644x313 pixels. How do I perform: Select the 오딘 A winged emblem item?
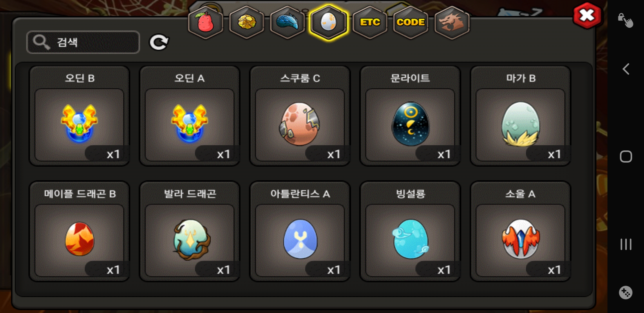pyautogui.click(x=190, y=116)
